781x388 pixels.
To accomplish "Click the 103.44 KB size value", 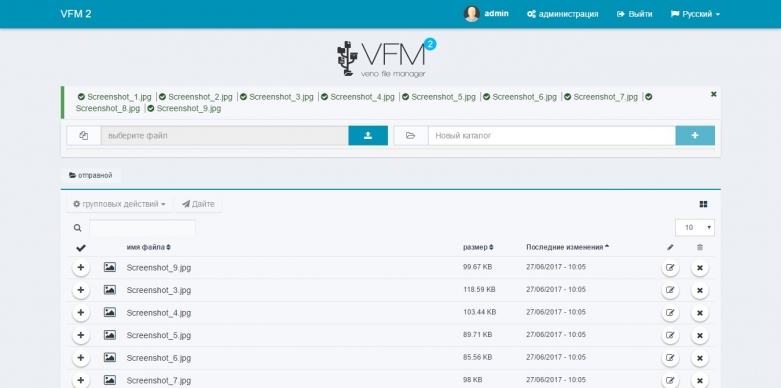I will coord(479,312).
